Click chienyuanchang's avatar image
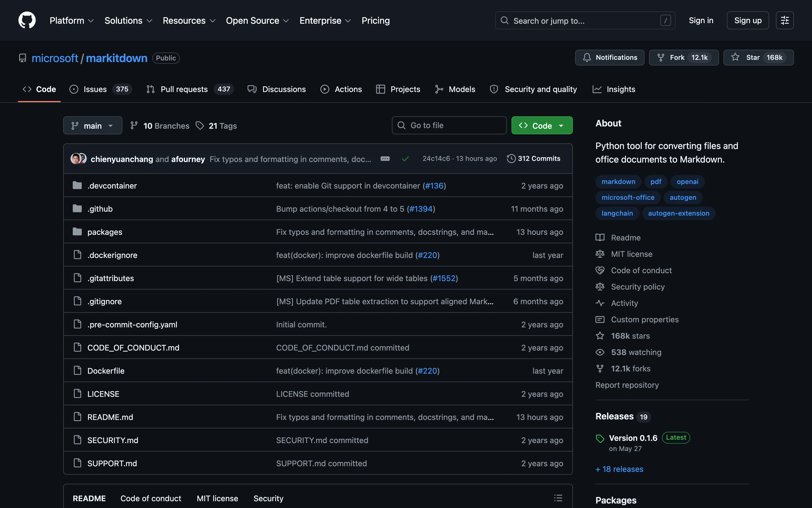Viewport: 812px width, 508px height. coord(76,159)
